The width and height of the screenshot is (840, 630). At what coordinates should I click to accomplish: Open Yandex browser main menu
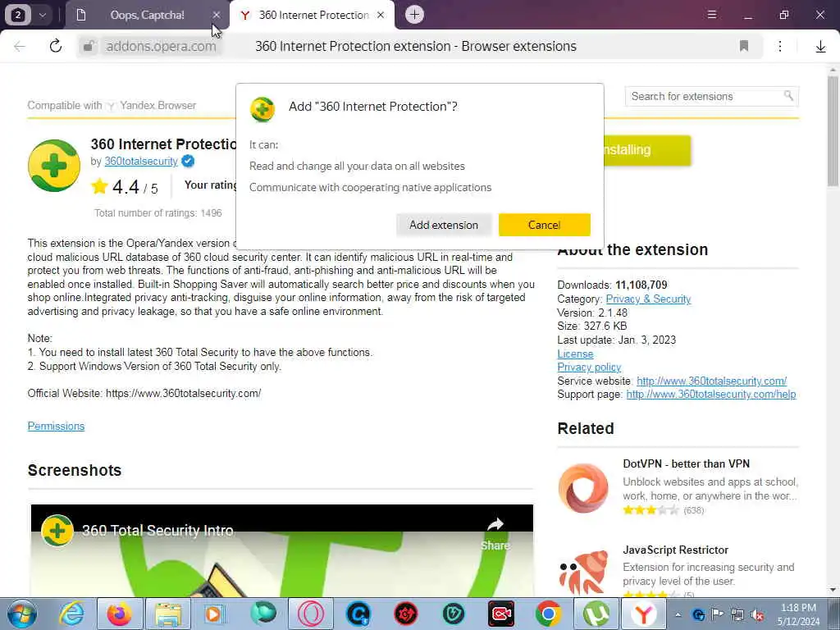coord(712,15)
